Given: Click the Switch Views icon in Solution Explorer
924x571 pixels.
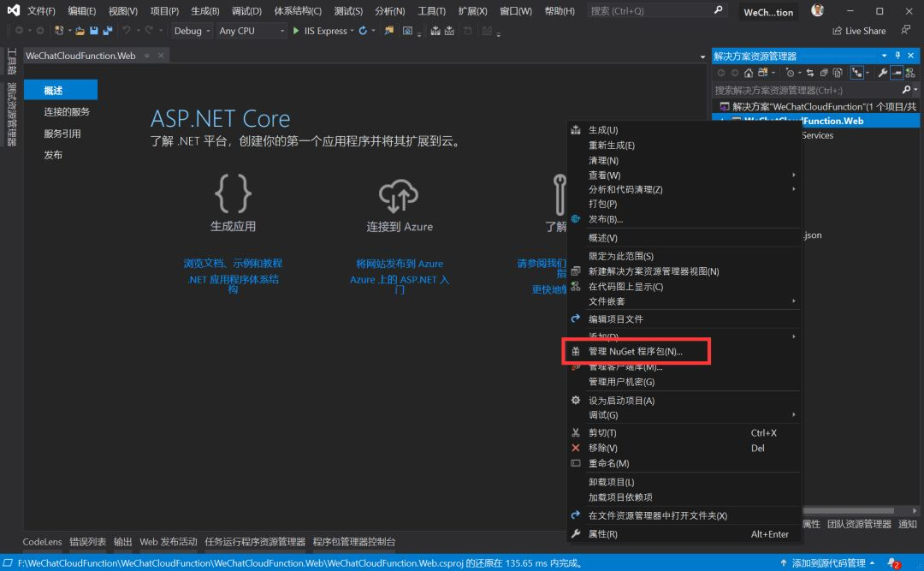Looking at the screenshot, I should [763, 73].
